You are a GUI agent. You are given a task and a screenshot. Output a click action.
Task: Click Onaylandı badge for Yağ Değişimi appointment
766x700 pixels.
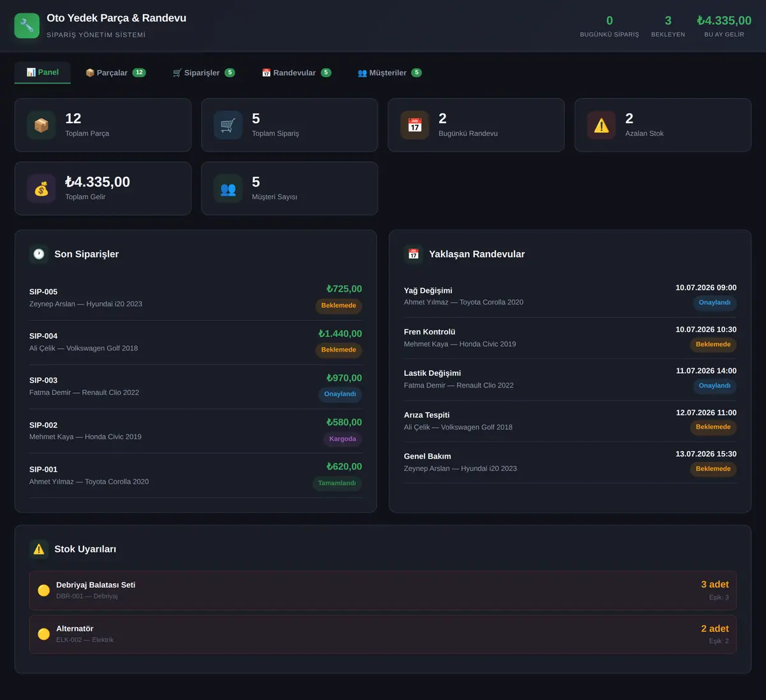click(x=715, y=303)
